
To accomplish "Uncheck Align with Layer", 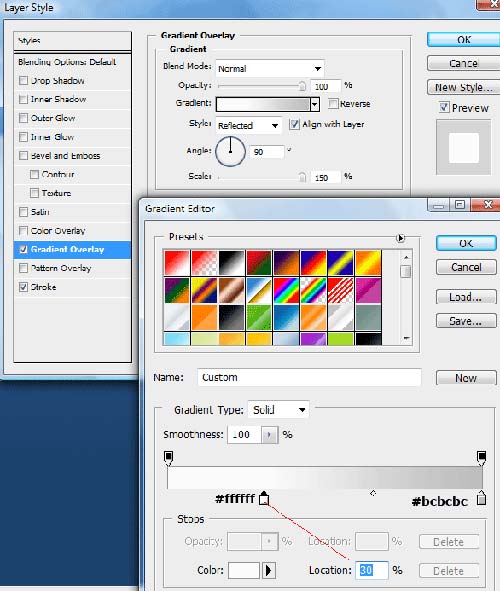I will [294, 124].
